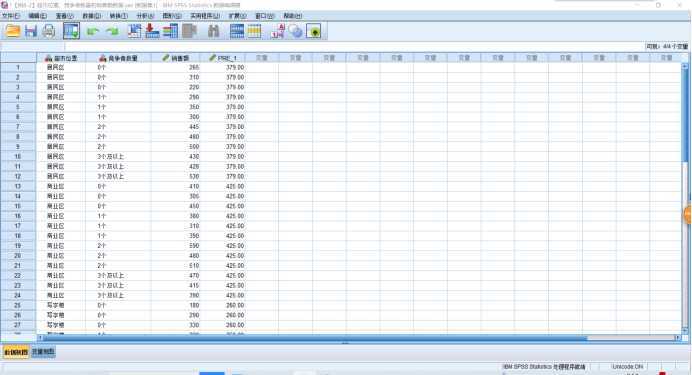This screenshot has width=692, height=375.
Task: Open the 分析 menu
Action: [x=145, y=16]
